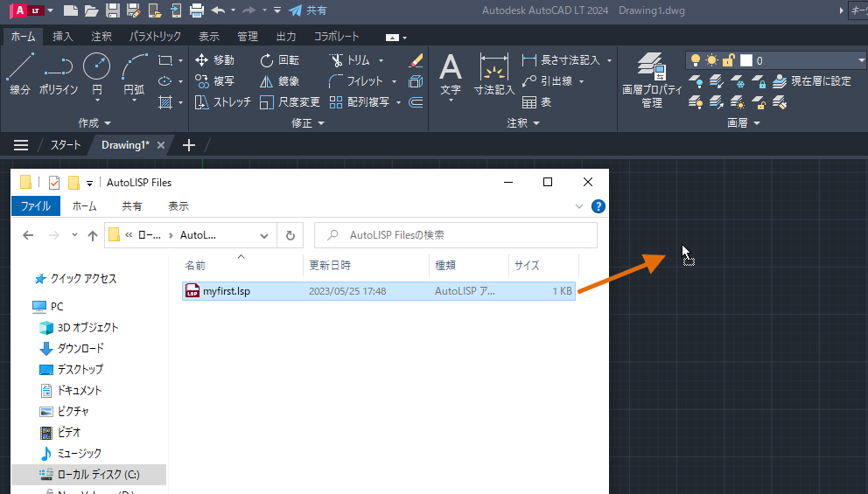
Task: Open the layer dropdown list
Action: (861, 60)
